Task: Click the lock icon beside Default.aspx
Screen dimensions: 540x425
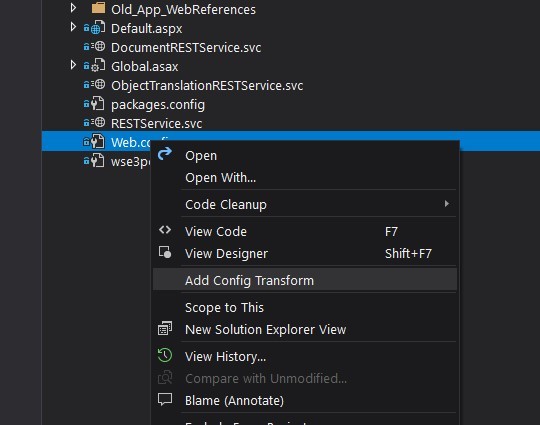Action: click(86, 28)
